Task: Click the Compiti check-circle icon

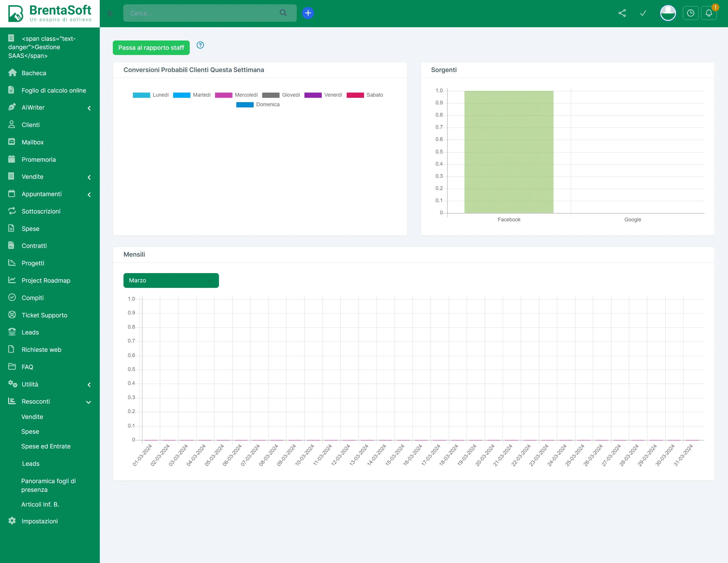Action: coord(12,297)
